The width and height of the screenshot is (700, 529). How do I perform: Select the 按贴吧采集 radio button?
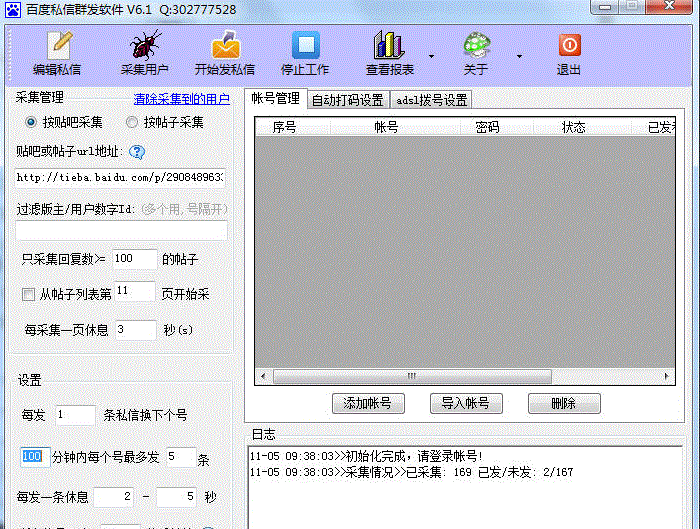coord(31,122)
